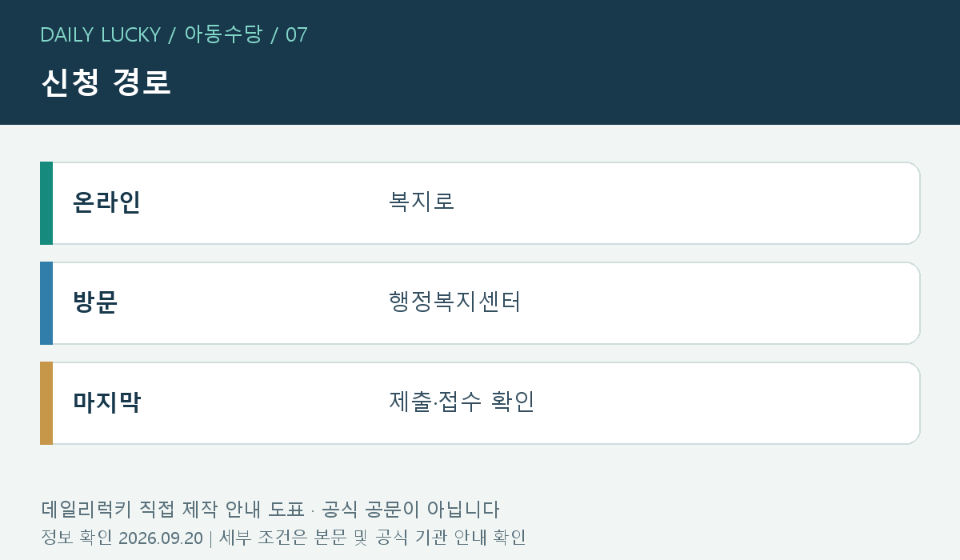Viewport: 960px width, 560px height.
Task: Click the empty right area of the 마지막 card
Action: click(x=720, y=403)
